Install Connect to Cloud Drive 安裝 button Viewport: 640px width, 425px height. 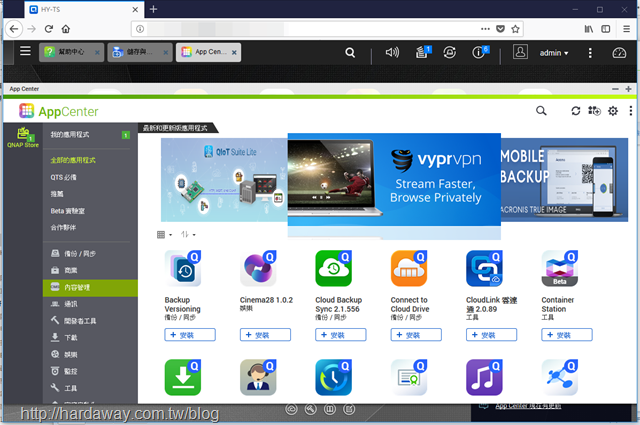tap(416, 335)
